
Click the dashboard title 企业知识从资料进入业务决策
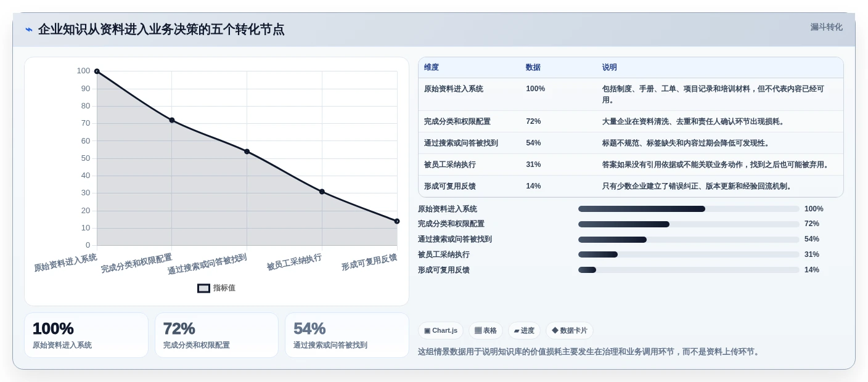[x=162, y=30]
